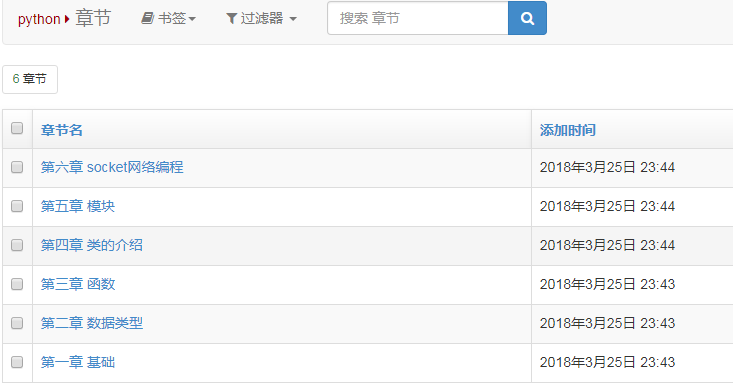Check the box for 第一章 基础

click(17, 362)
